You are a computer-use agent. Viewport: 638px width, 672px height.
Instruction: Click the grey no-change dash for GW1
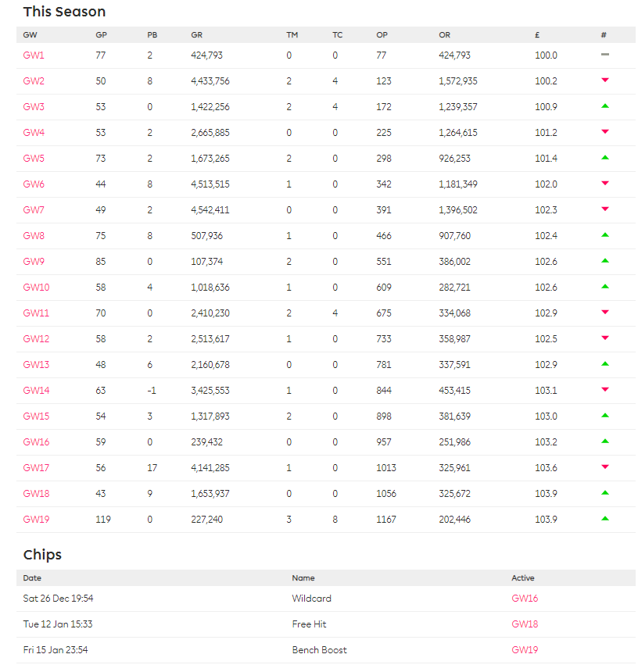(604, 55)
